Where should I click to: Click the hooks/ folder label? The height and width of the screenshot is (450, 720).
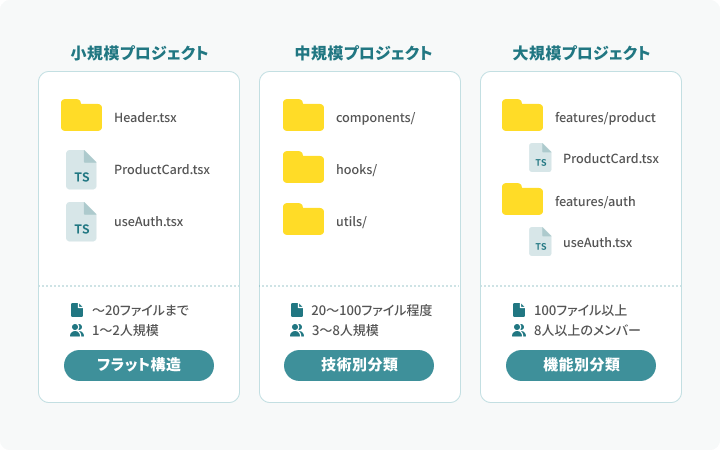[x=356, y=169]
